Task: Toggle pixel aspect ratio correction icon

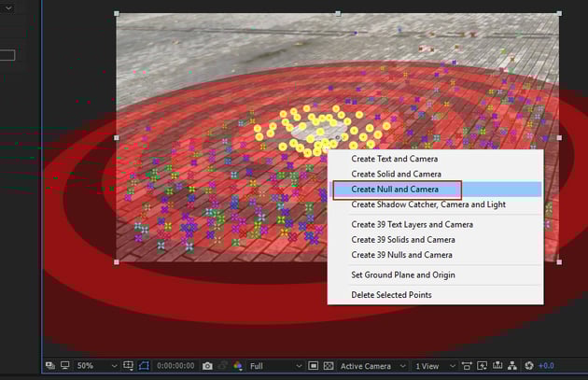Action: pos(467,366)
